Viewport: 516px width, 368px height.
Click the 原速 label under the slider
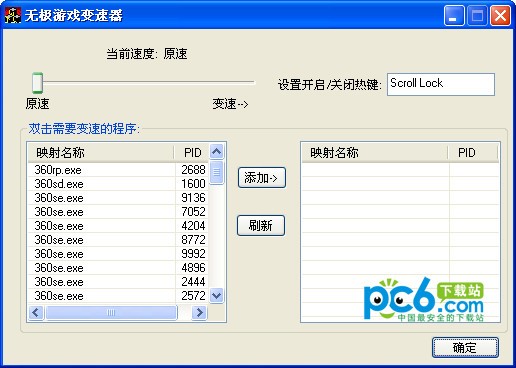tap(37, 104)
